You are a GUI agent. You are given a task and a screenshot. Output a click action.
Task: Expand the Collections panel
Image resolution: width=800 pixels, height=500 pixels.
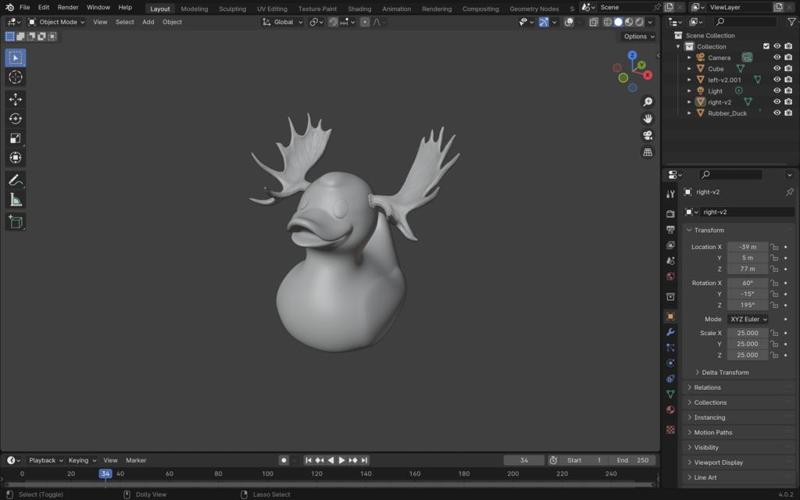pos(710,403)
